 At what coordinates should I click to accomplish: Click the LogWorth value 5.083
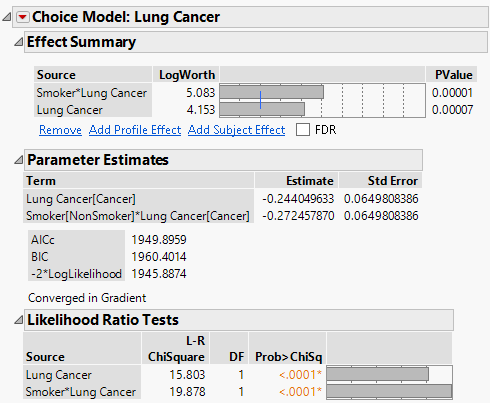(x=201, y=93)
